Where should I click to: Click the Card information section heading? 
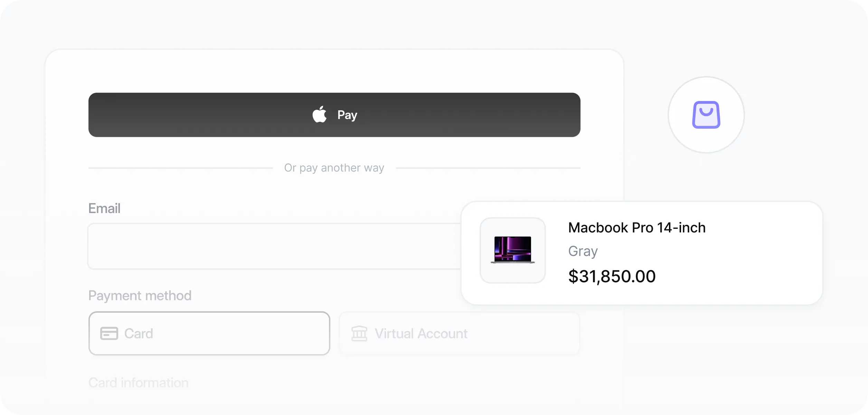[x=139, y=382]
